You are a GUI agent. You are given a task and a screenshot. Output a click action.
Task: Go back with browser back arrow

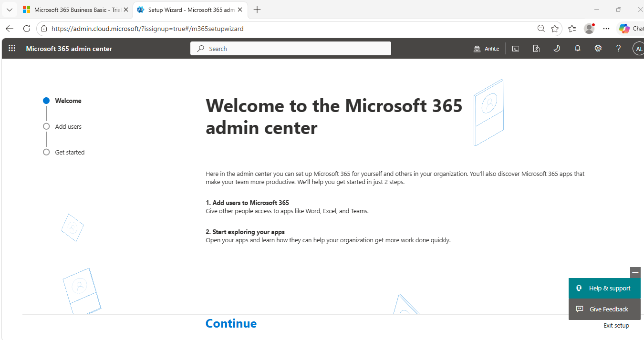tap(9, 29)
